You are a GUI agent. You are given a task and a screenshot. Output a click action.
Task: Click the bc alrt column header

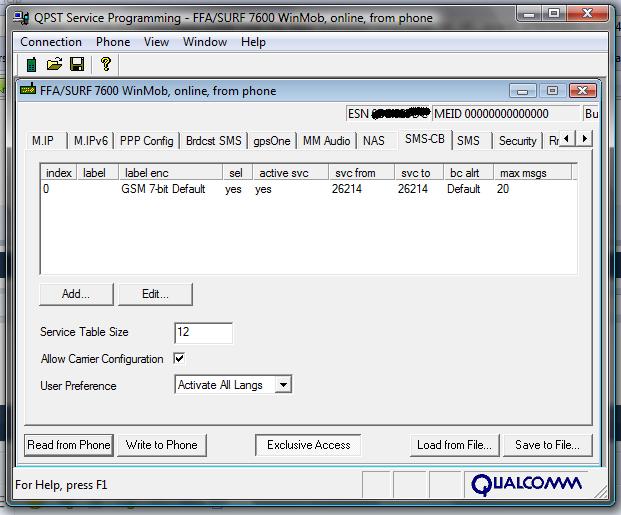469,173
